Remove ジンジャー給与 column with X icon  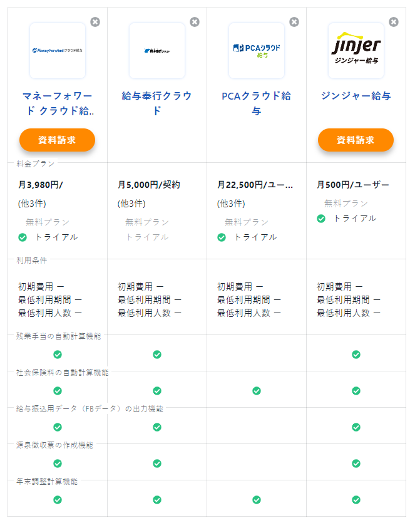click(394, 22)
